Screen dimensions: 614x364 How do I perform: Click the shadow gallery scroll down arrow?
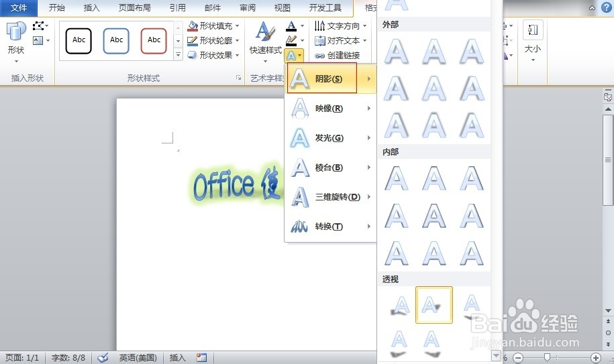496,355
